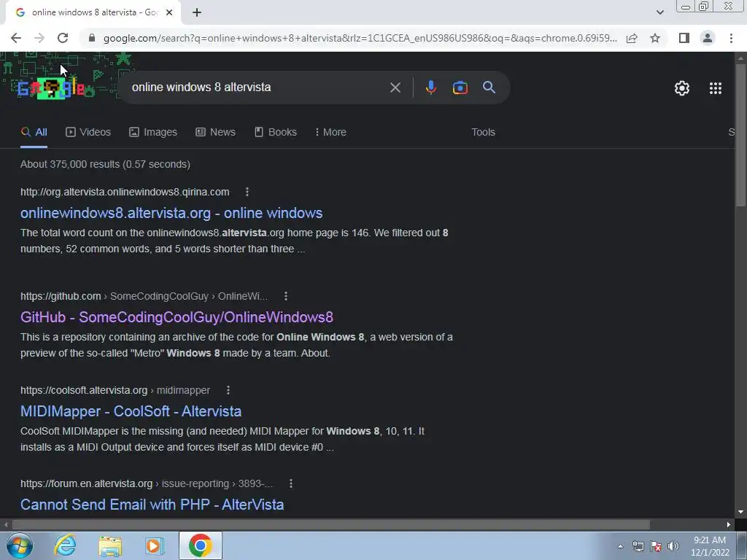Click the forward navigation arrow
Screen dimensions: 747x560
click(39, 38)
